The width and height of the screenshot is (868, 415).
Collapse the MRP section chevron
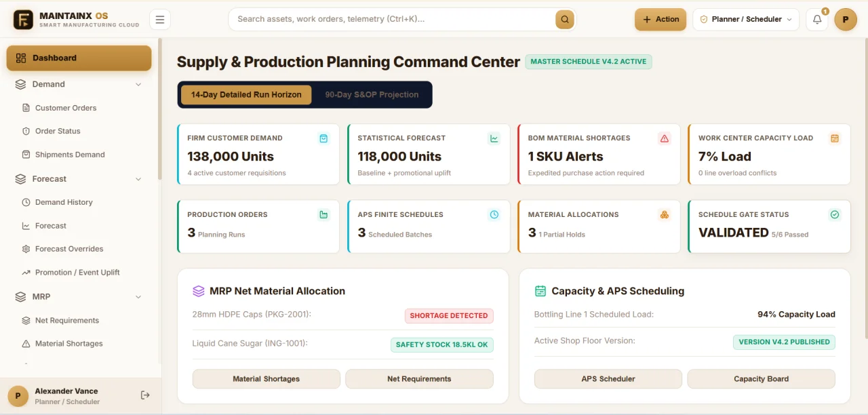[138, 297]
